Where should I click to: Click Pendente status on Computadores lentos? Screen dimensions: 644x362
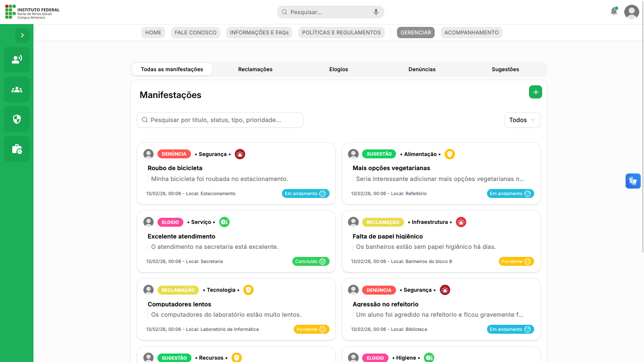(311, 329)
